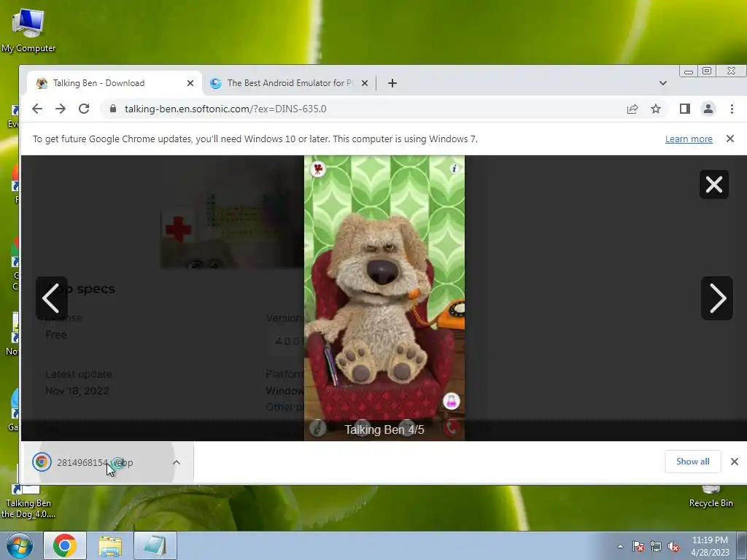Dismiss the Windows 7 update notification bar
The image size is (747, 560).
point(729,139)
